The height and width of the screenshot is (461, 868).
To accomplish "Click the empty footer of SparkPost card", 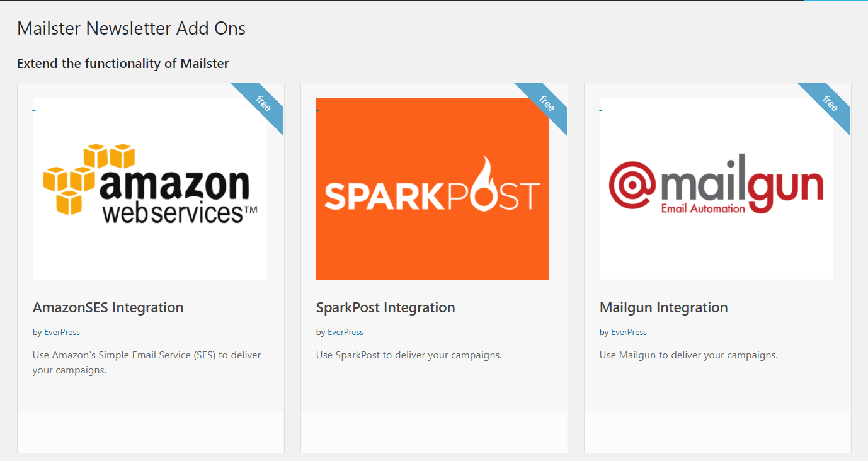I will 434,432.
